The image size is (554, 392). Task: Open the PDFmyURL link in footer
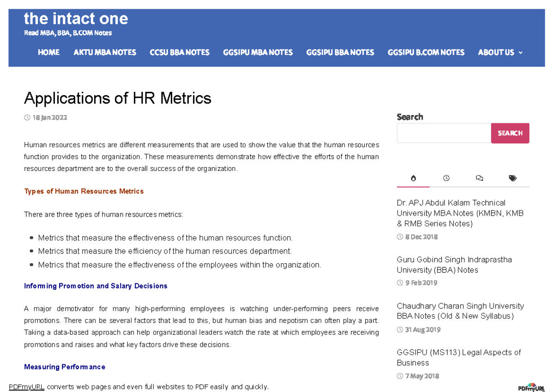[26, 387]
